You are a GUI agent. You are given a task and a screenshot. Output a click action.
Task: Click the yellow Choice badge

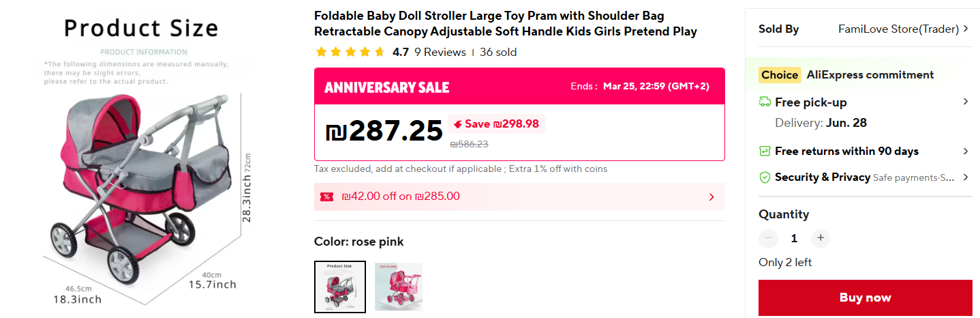[x=779, y=75]
